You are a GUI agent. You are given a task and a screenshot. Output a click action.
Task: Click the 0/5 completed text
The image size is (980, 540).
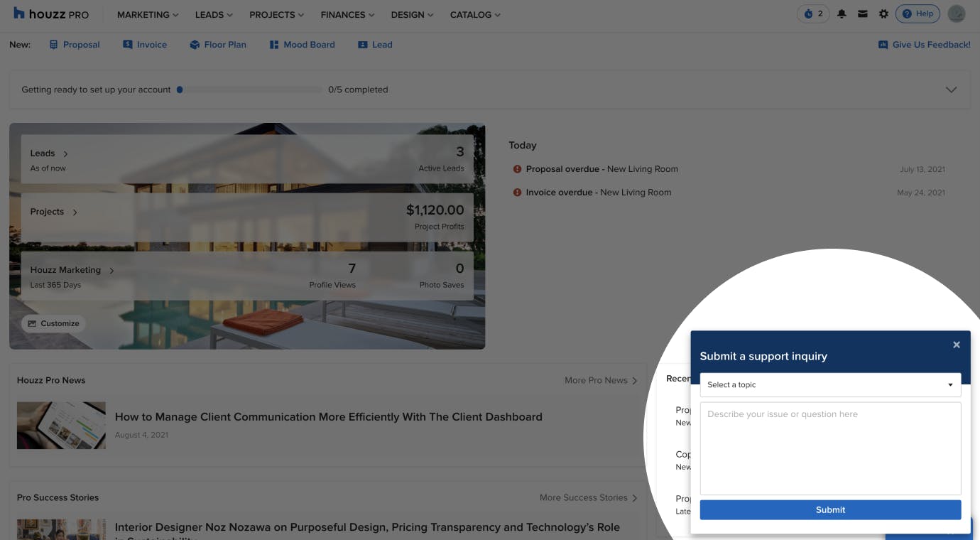(x=358, y=90)
